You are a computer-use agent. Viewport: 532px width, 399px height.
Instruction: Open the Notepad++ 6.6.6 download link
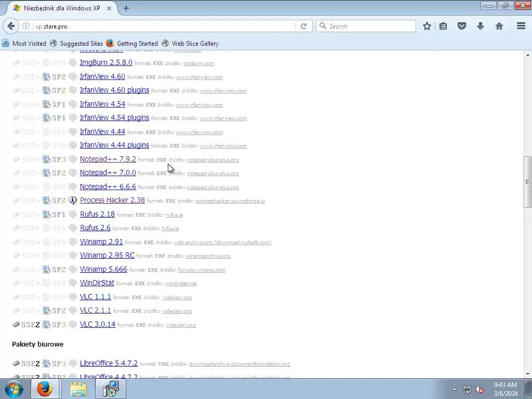pos(108,187)
